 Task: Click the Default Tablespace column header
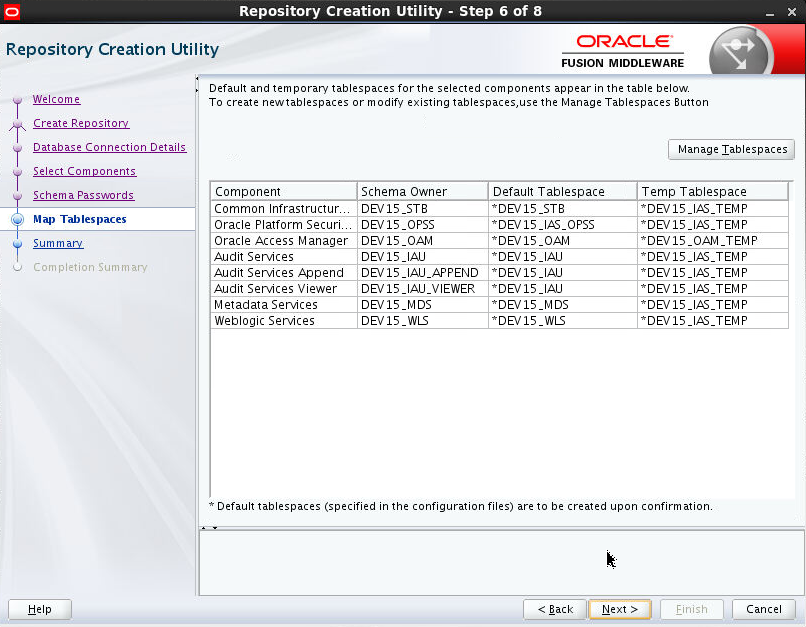tap(562, 192)
